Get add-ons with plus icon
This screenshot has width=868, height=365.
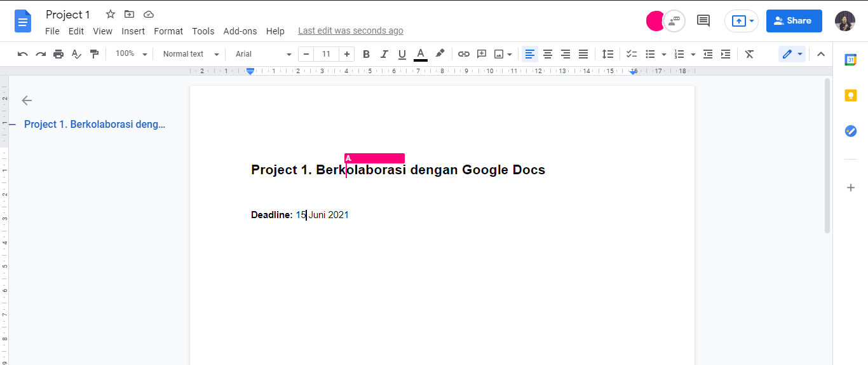(851, 188)
